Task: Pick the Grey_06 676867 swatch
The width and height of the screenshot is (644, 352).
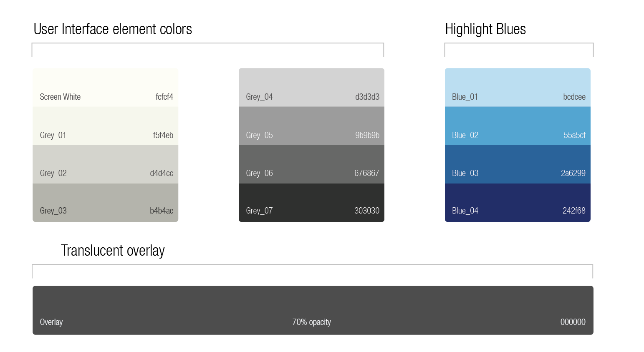Action: coord(311,164)
